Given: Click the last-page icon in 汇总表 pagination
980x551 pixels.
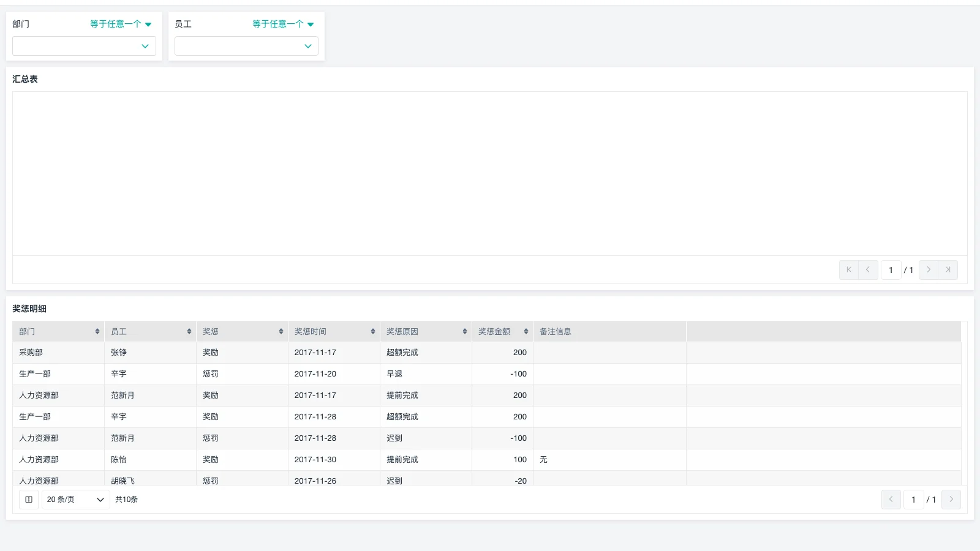Looking at the screenshot, I should coord(948,269).
